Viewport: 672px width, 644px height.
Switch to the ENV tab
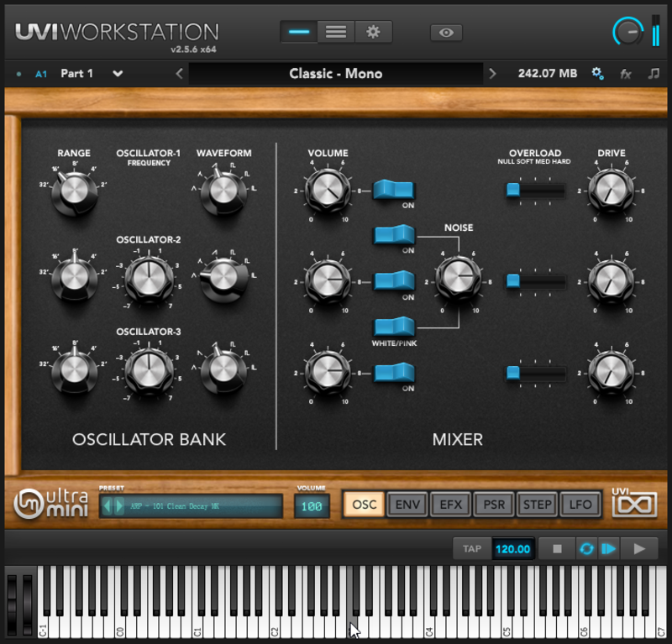click(407, 505)
